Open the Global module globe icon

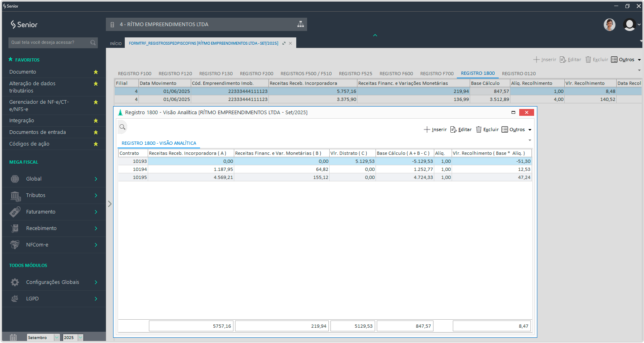15,179
